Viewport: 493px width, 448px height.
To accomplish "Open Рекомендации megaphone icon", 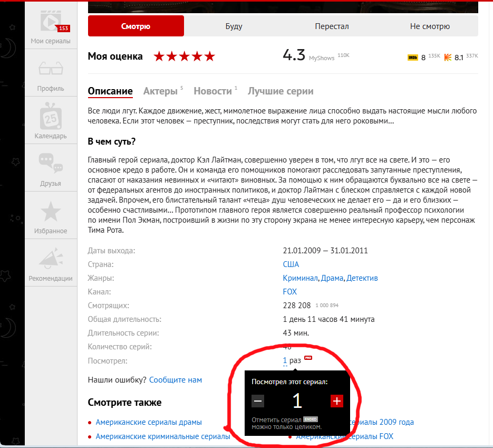I will click(x=51, y=258).
